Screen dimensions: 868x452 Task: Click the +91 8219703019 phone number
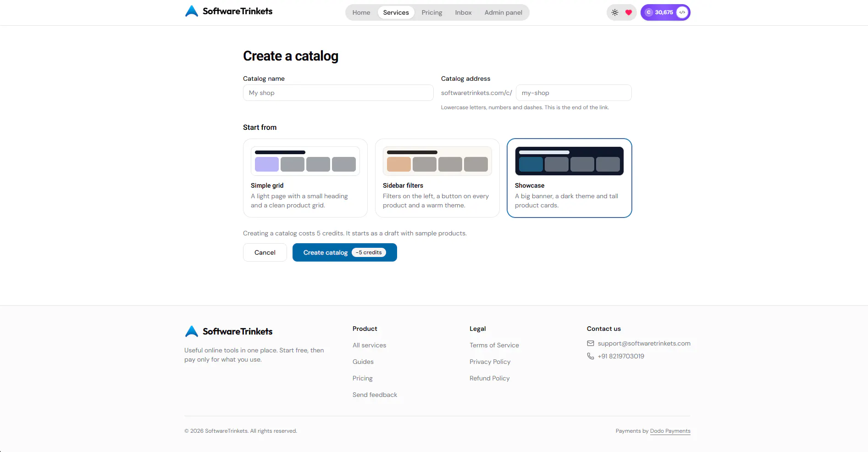click(x=621, y=356)
